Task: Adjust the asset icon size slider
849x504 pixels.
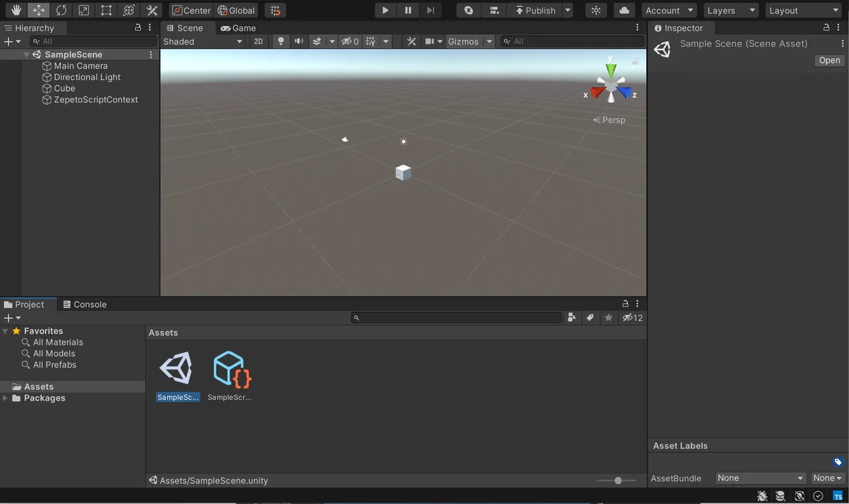Action: pos(618,480)
